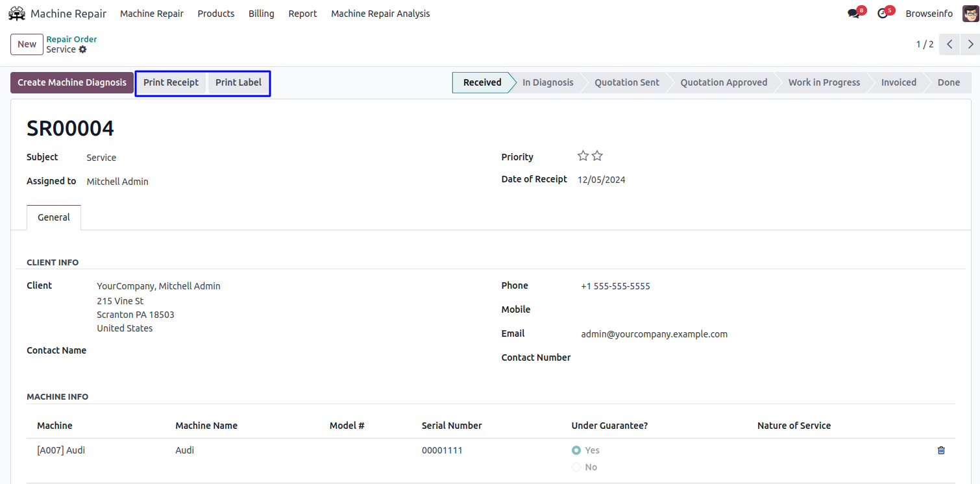
Task: Click the gear icon next to Service
Action: click(x=82, y=50)
